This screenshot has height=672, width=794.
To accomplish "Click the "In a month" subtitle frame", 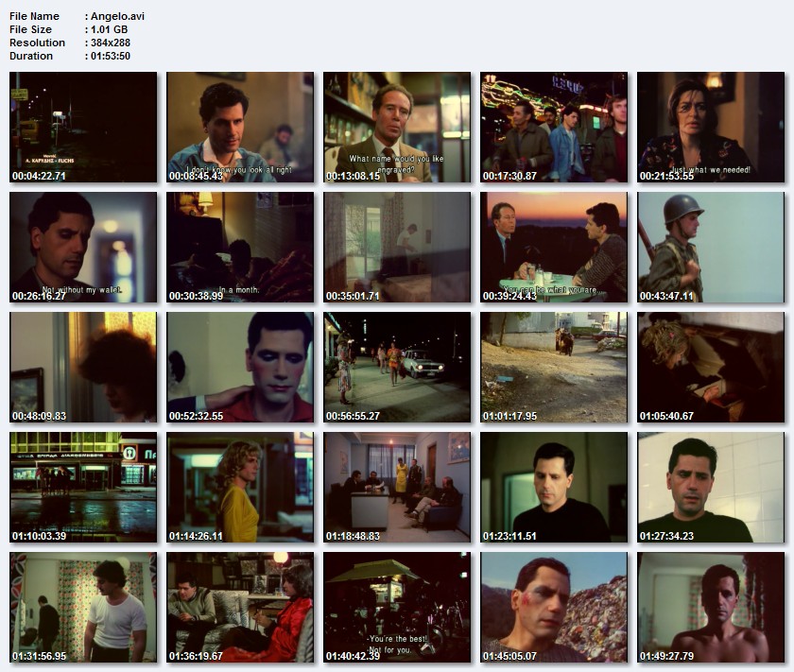I will coord(240,248).
